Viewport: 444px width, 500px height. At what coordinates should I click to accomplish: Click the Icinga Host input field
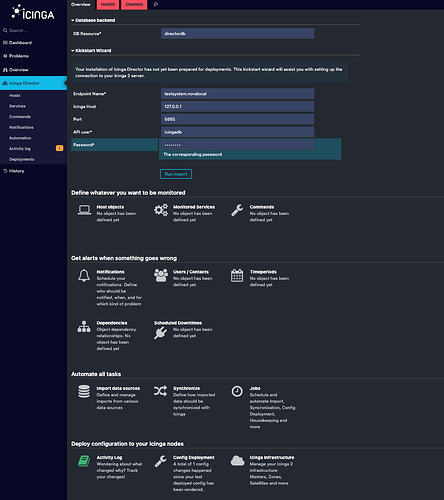point(237,106)
